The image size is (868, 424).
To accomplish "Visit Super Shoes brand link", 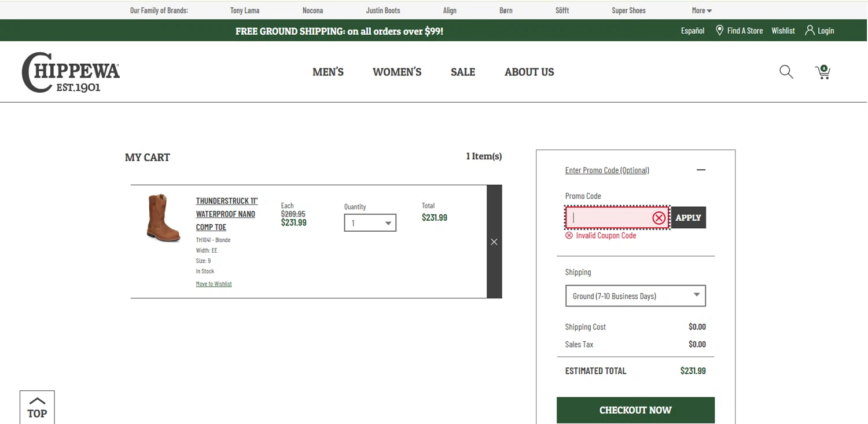I will click(x=628, y=10).
